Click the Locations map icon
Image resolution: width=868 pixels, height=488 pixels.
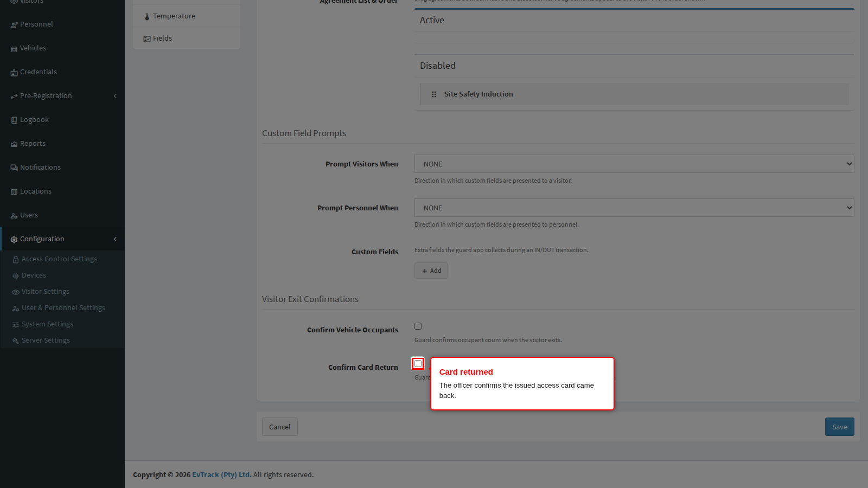pyautogui.click(x=14, y=192)
